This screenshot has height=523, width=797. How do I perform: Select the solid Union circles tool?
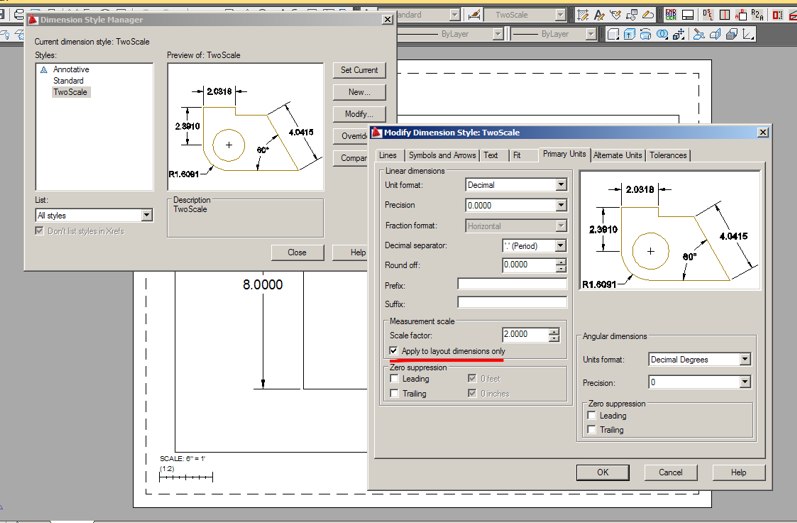pos(662,35)
